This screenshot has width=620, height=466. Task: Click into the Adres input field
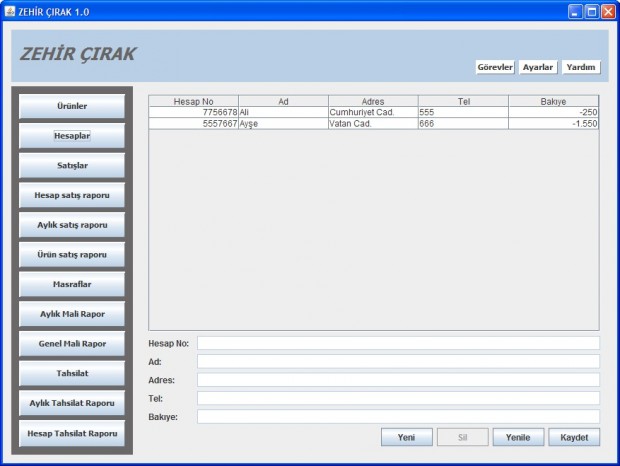coord(398,380)
